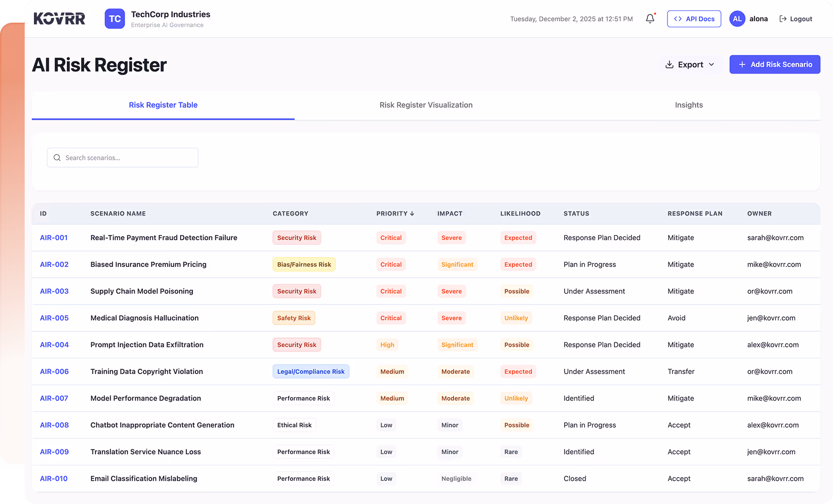Viewport: 833px width, 504px height.
Task: Click the Legal/Compliance Risk badge for AIR-006
Action: coord(311,371)
